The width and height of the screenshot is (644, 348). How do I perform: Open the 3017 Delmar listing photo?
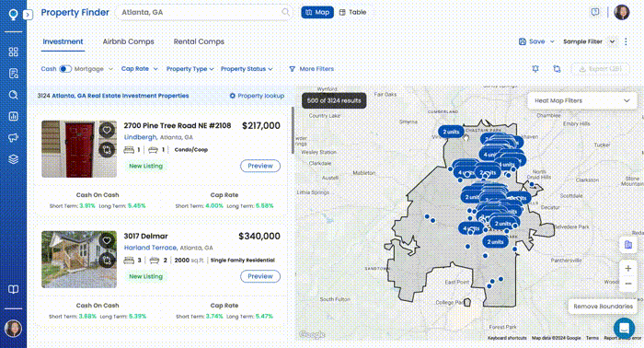click(79, 260)
